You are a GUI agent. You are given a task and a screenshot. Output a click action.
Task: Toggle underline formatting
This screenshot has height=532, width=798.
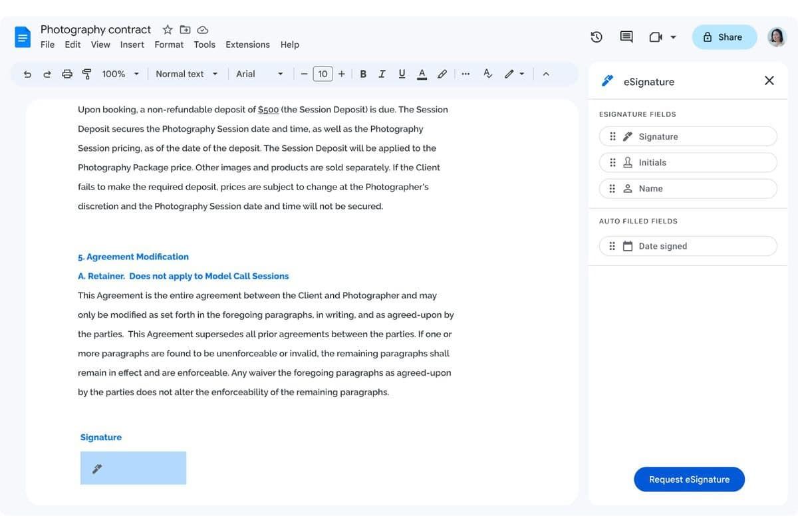pyautogui.click(x=402, y=74)
